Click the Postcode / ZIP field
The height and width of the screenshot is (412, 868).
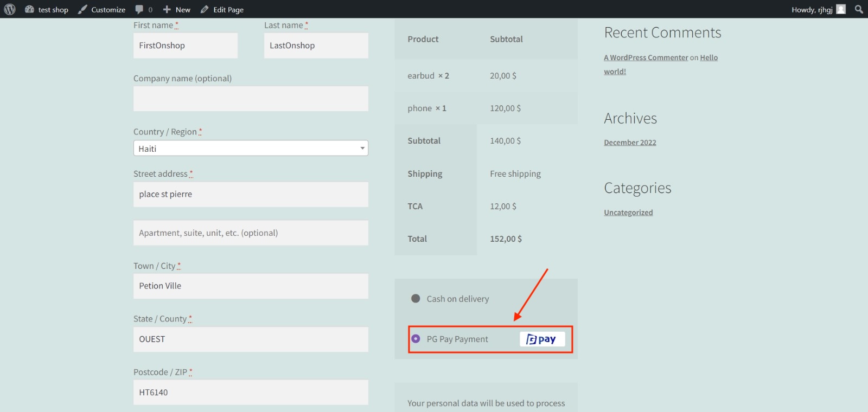tap(251, 392)
